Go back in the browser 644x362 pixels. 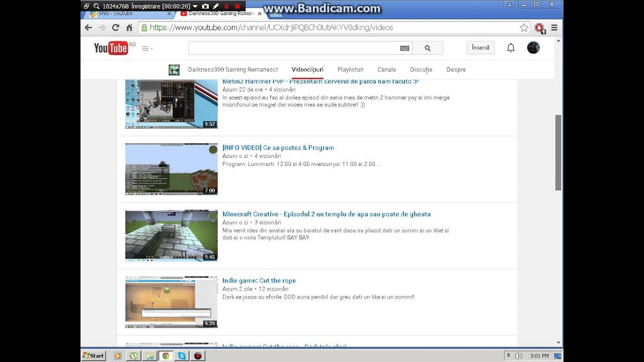point(89,28)
